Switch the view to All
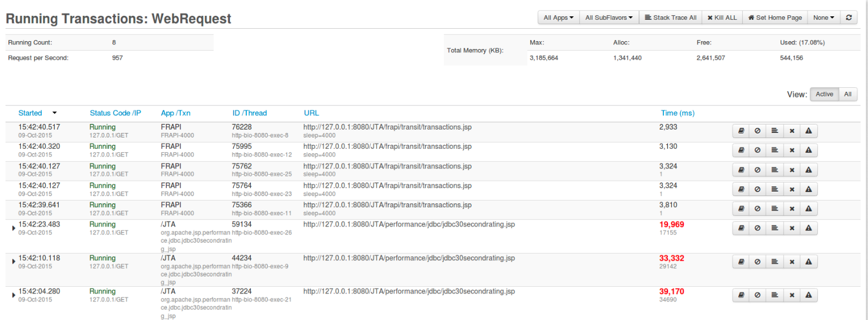Image resolution: width=868 pixels, height=320 pixels. pyautogui.click(x=848, y=94)
